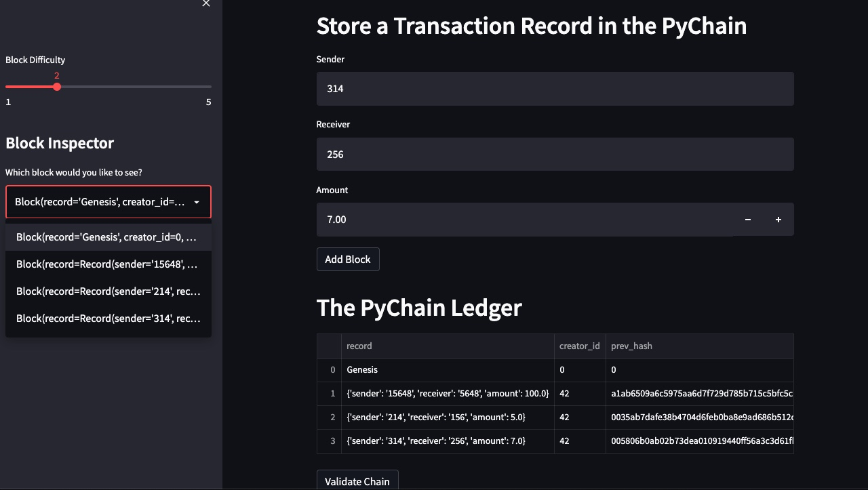Click the creator_id column header
868x490 pixels.
[x=579, y=346]
